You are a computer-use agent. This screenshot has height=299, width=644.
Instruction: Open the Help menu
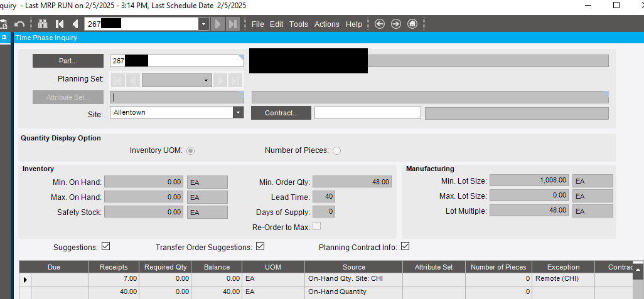point(353,24)
